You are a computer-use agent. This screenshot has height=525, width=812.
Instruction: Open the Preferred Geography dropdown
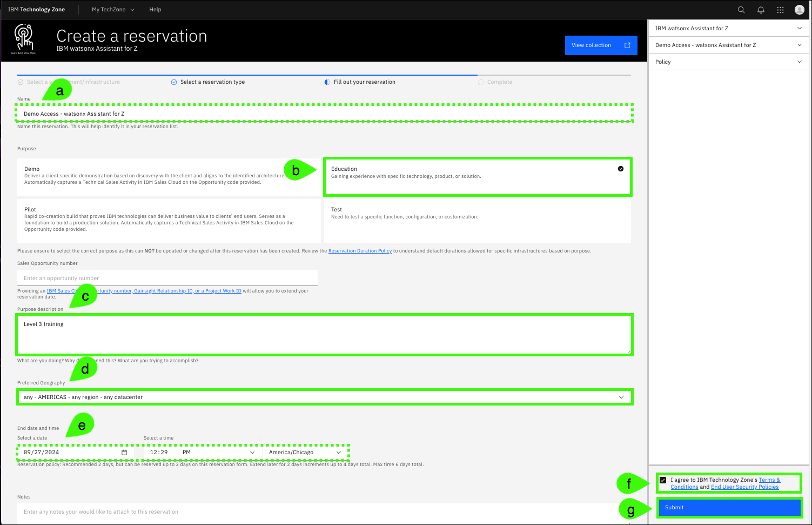tap(324, 397)
